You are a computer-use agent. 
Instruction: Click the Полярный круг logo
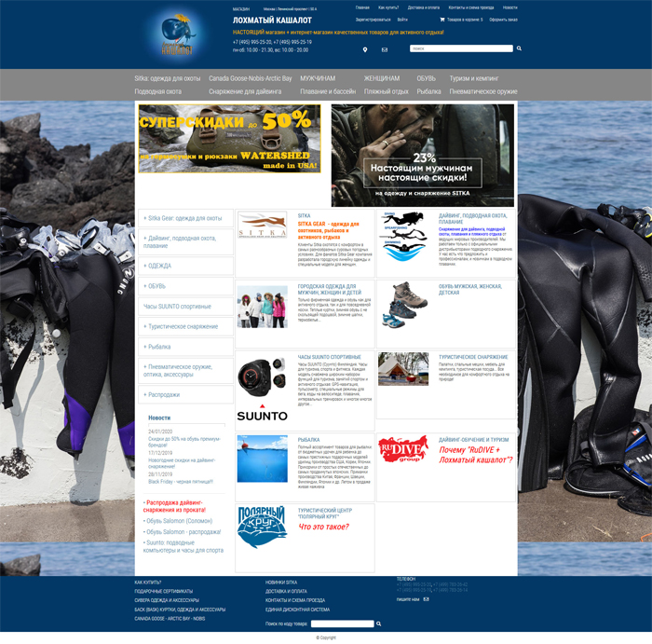coord(262,527)
